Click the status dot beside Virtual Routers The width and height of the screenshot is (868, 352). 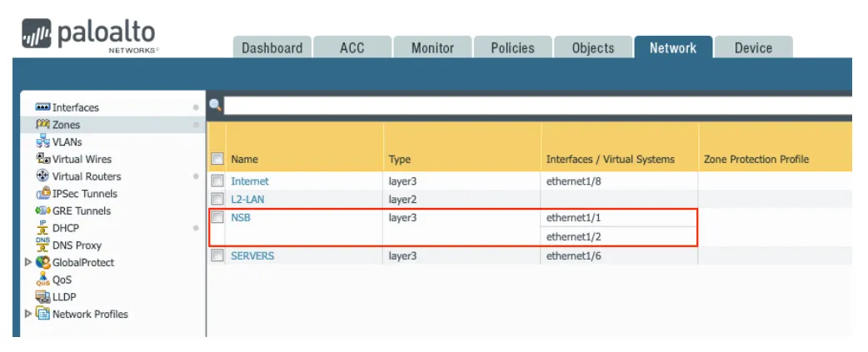pyautogui.click(x=196, y=176)
